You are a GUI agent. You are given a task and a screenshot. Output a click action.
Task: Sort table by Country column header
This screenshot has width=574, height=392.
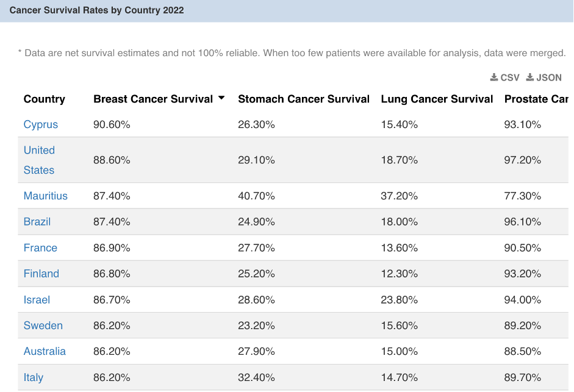44,99
